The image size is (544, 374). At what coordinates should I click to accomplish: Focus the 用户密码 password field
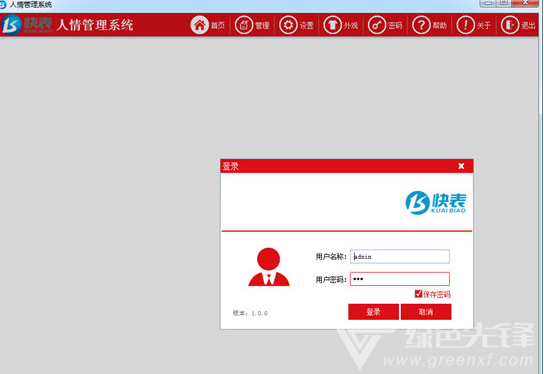(x=400, y=279)
